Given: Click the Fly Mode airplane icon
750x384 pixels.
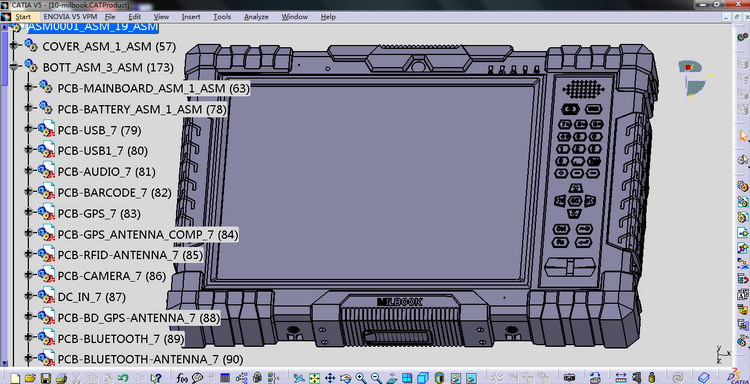Looking at the screenshot, I should [299, 378].
